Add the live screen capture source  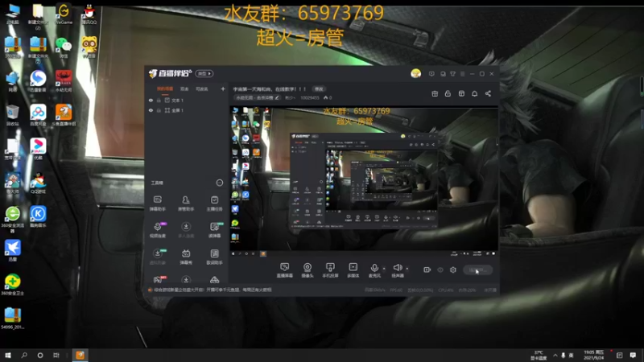point(284,270)
